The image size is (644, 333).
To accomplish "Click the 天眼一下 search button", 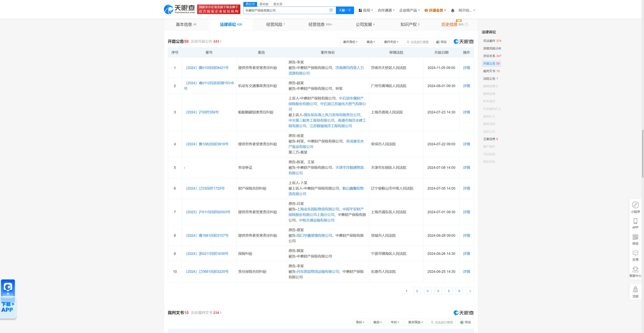I will pos(345,10).
